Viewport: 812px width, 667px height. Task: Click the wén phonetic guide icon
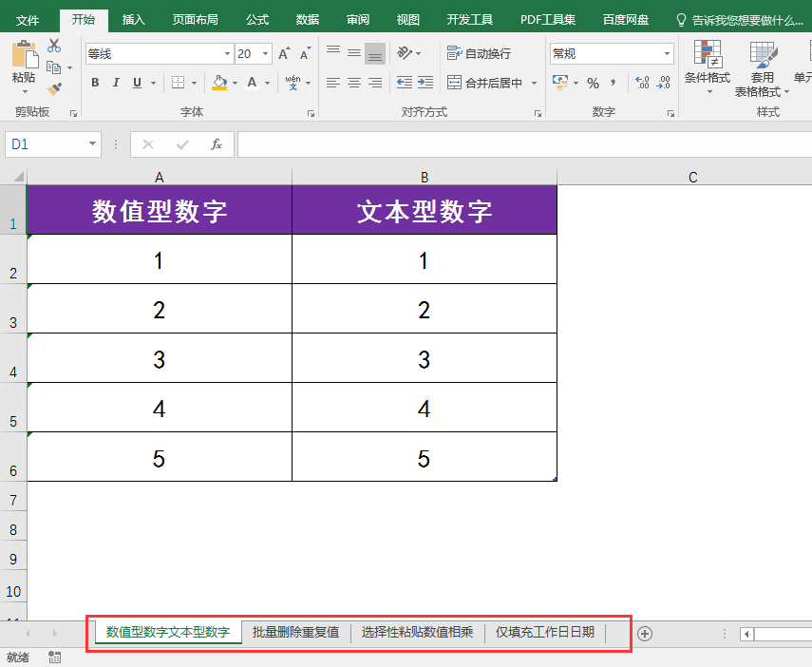pos(293,83)
